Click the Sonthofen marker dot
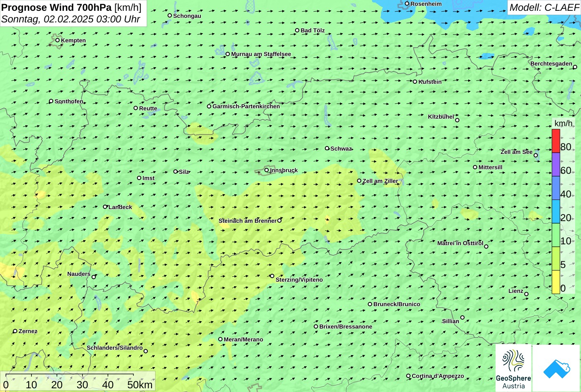The height and width of the screenshot is (392, 581). pos(51,101)
